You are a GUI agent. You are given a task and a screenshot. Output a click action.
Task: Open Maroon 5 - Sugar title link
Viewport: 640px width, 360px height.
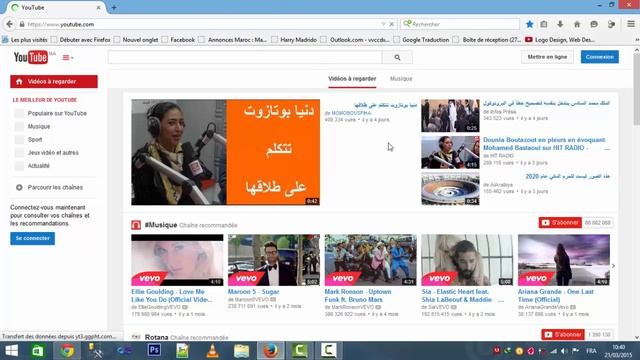pos(253,292)
